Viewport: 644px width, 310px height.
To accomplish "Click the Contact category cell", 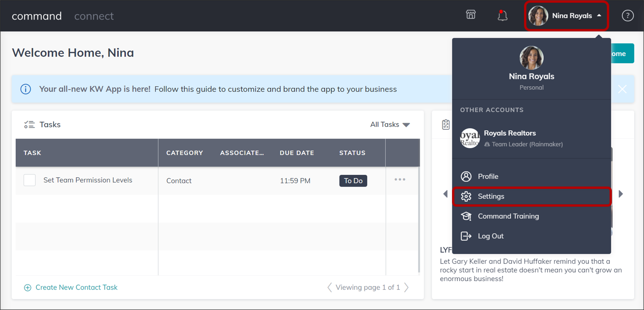I will pyautogui.click(x=179, y=181).
